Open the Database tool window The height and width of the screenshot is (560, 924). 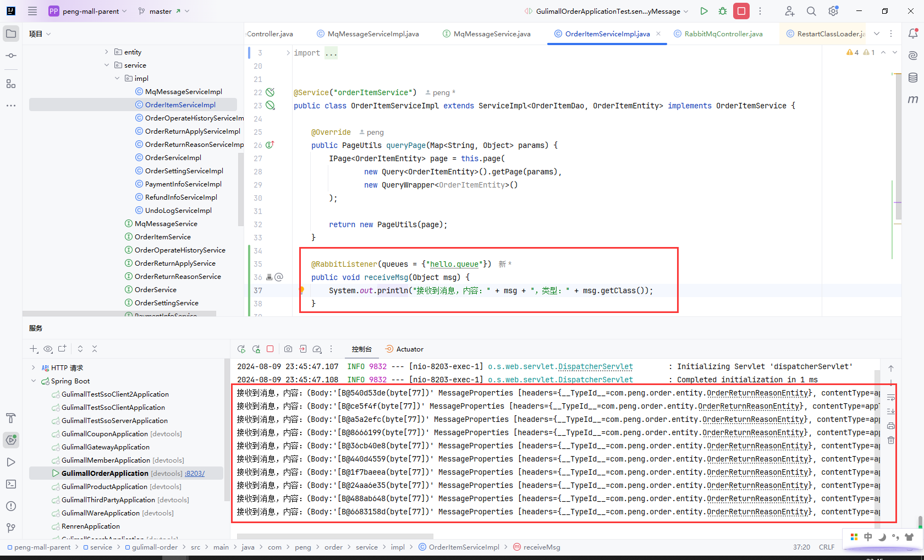click(x=913, y=78)
